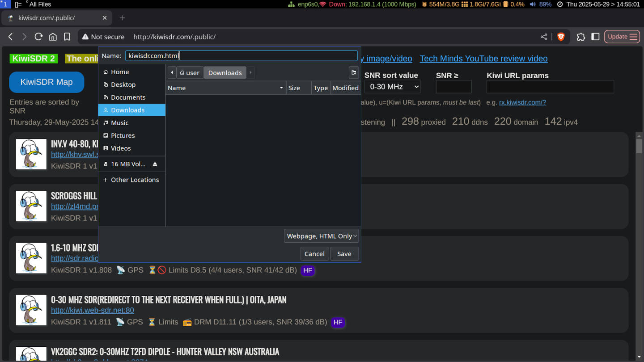The image size is (644, 362).
Task: Open the share icon in address bar
Action: (x=544, y=37)
